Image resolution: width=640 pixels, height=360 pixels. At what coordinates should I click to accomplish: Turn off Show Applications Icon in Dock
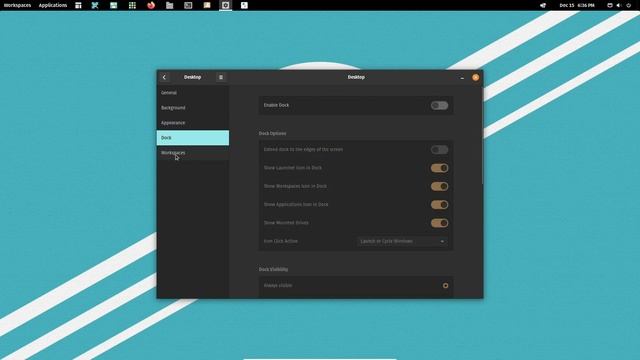coord(439,205)
